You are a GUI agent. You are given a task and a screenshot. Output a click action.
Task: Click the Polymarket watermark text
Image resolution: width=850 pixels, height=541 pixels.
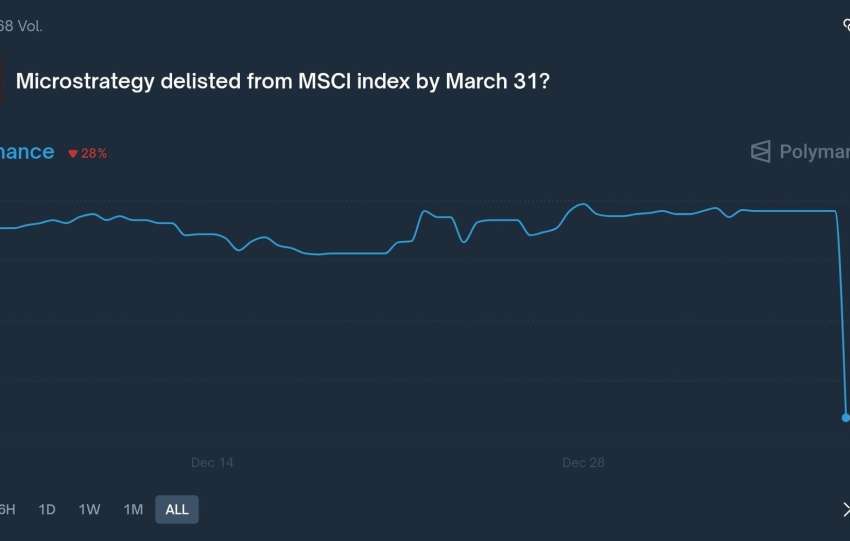tap(814, 152)
